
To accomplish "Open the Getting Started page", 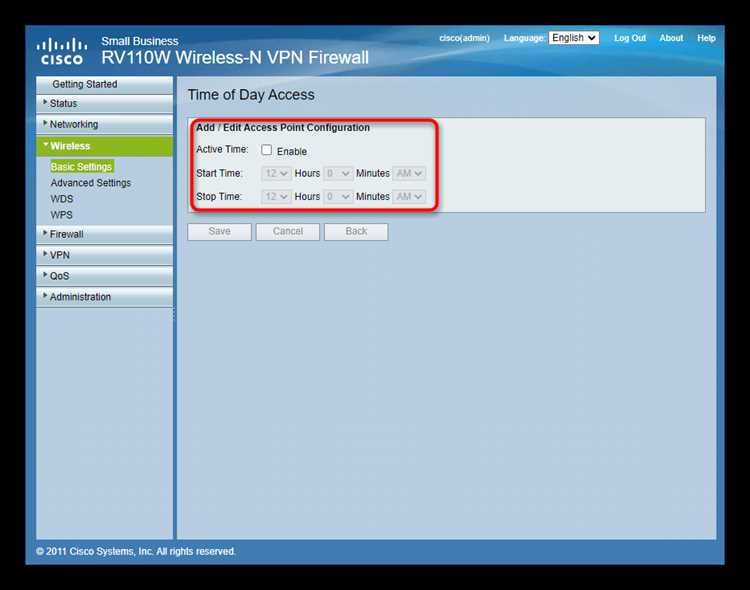I will [x=104, y=84].
